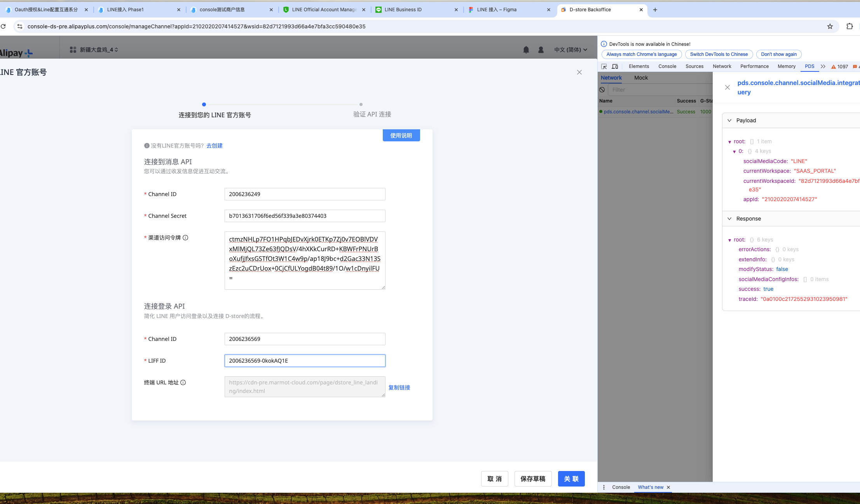The image size is (860, 504).
Task: Bookmark this page with star icon
Action: tap(830, 26)
